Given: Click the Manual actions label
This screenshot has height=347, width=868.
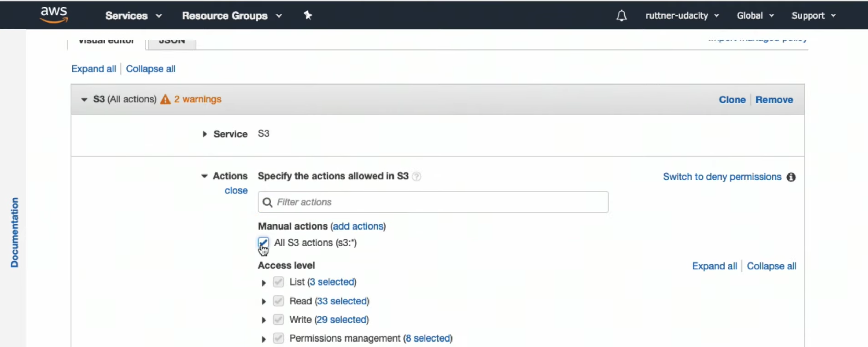Looking at the screenshot, I should [293, 226].
